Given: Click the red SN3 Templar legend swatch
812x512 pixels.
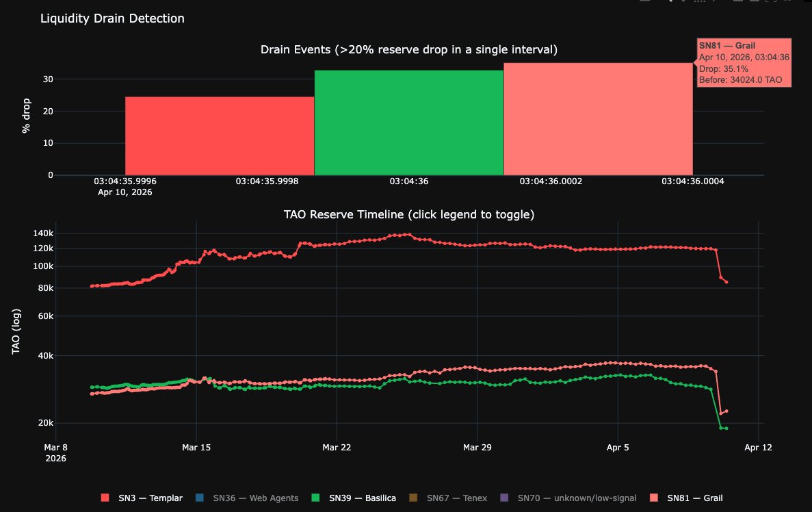Looking at the screenshot, I should click(x=105, y=498).
